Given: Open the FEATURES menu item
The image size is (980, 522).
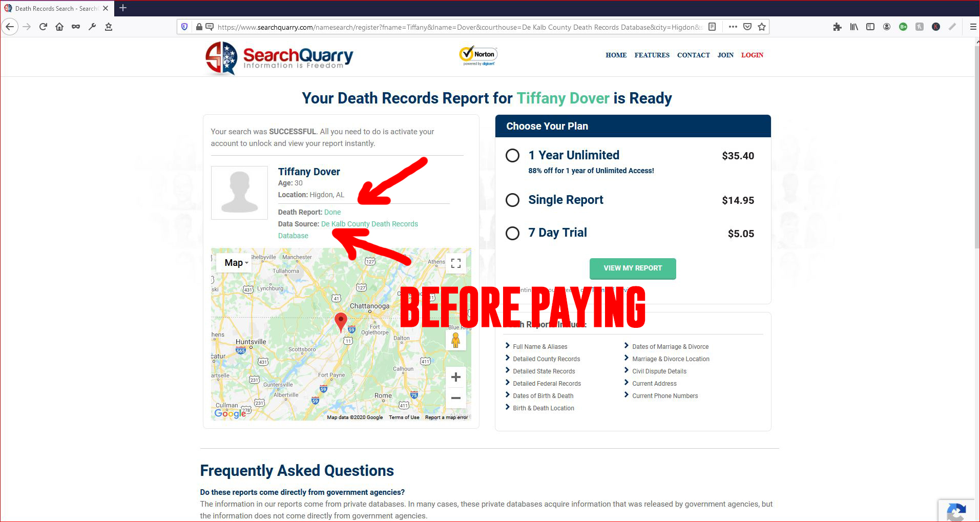Looking at the screenshot, I should 652,55.
